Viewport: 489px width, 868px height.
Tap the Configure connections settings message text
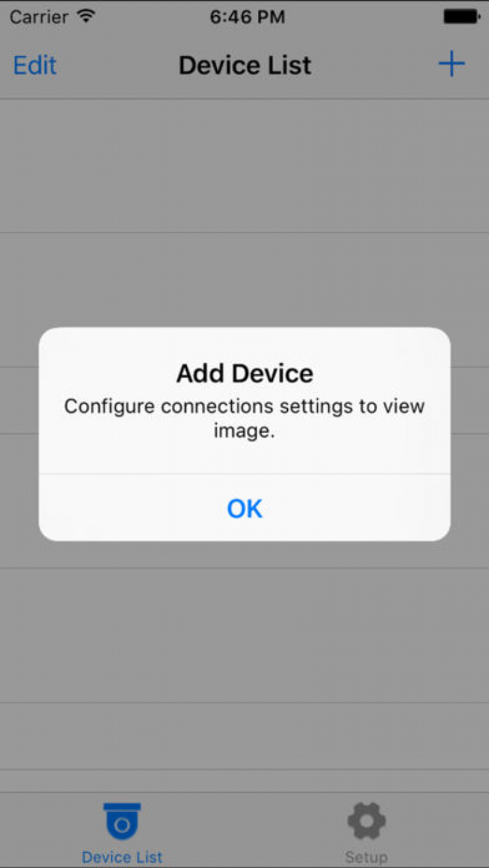point(244,418)
